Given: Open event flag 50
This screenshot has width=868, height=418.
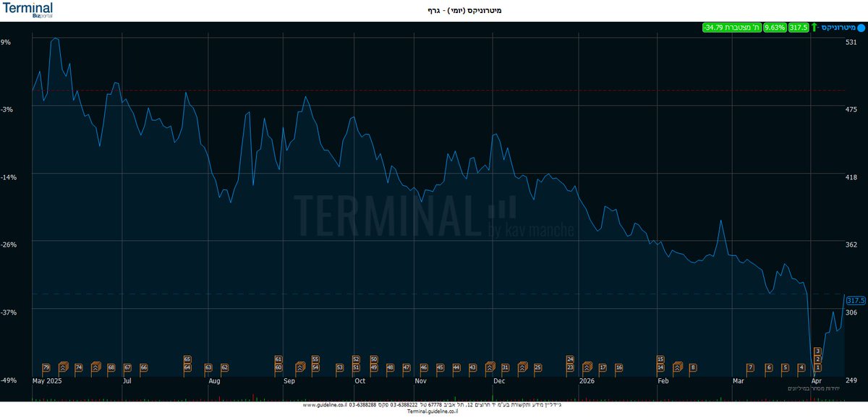Looking at the screenshot, I should tap(374, 359).
